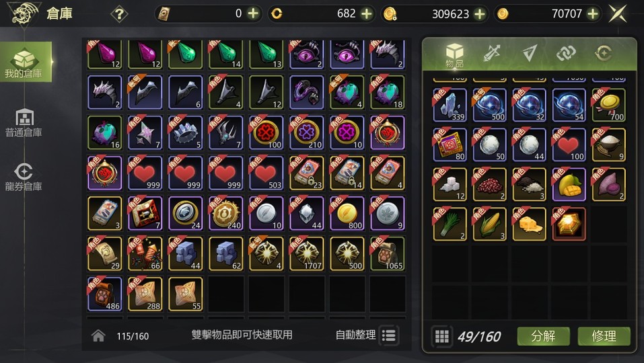Select the 物品 items bag tab
Image resolution: width=644 pixels, height=363 pixels.
(454, 55)
